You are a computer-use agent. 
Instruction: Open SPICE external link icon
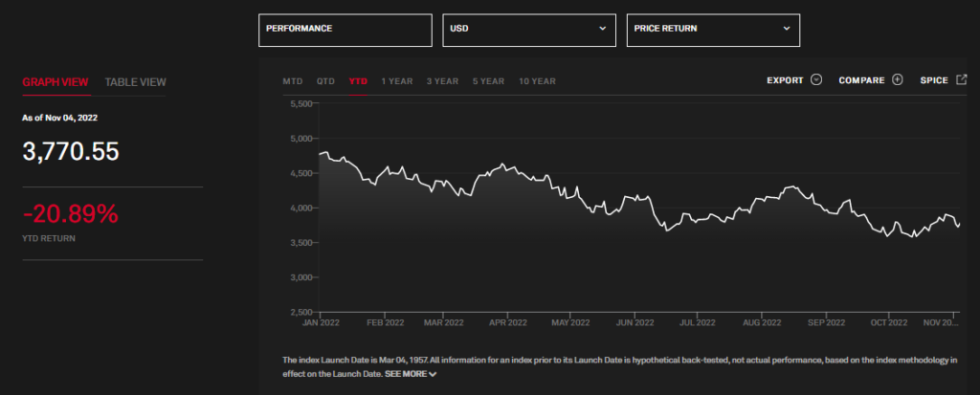pyautogui.click(x=961, y=80)
